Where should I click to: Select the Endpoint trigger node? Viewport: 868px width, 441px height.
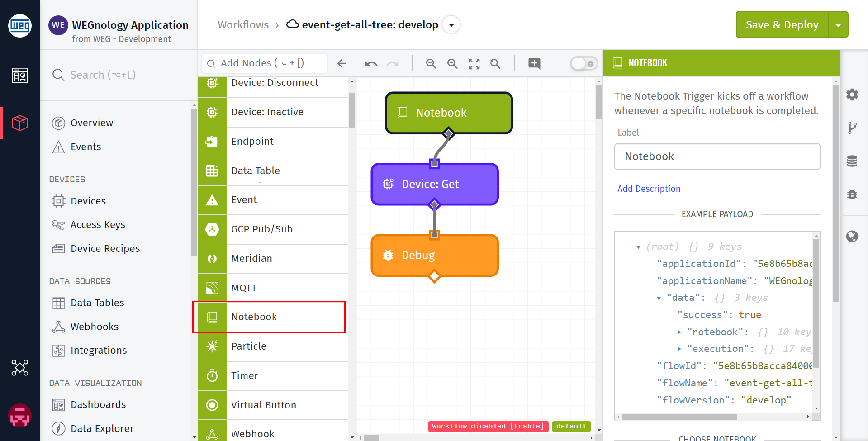click(x=273, y=142)
